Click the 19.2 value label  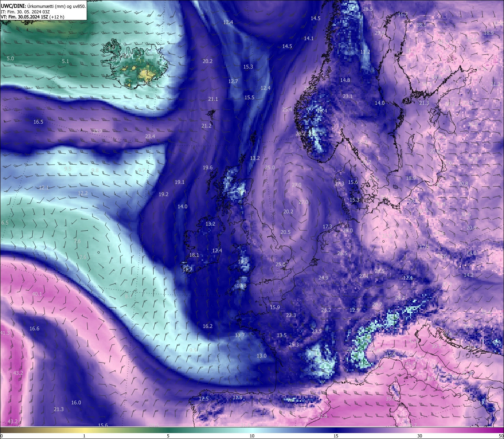click(163, 194)
